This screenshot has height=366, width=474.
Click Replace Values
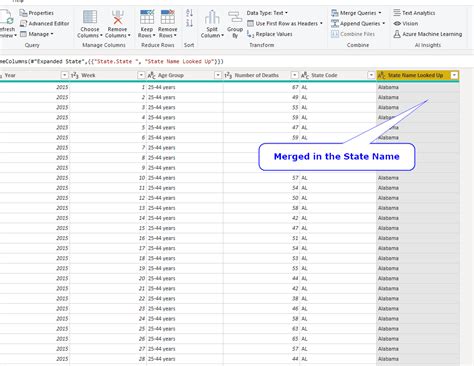click(270, 34)
